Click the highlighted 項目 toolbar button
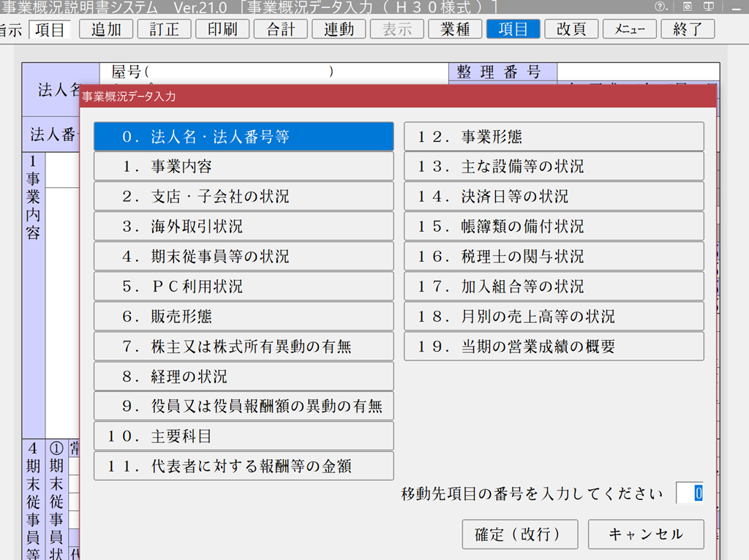This screenshot has height=560, width=749. click(x=513, y=29)
